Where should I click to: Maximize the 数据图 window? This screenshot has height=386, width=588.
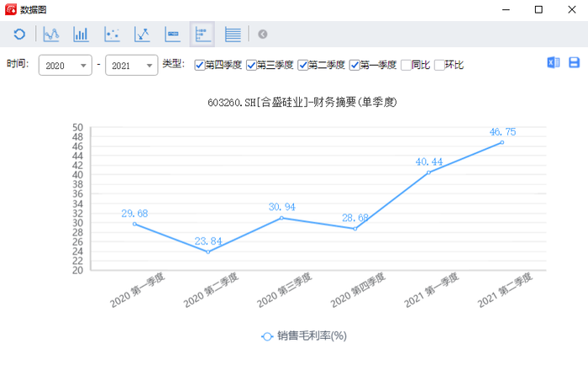click(x=538, y=9)
